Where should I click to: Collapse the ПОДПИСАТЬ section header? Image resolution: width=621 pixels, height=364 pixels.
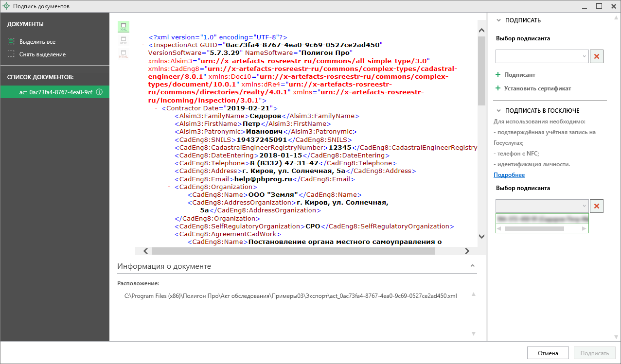pyautogui.click(x=498, y=20)
